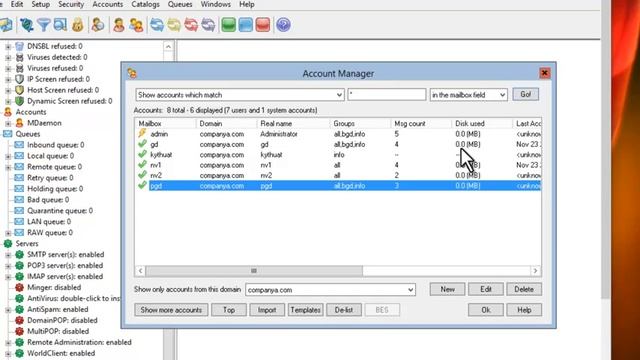Click the Account Manager title bar icon
640x360 pixels.
coord(132,73)
